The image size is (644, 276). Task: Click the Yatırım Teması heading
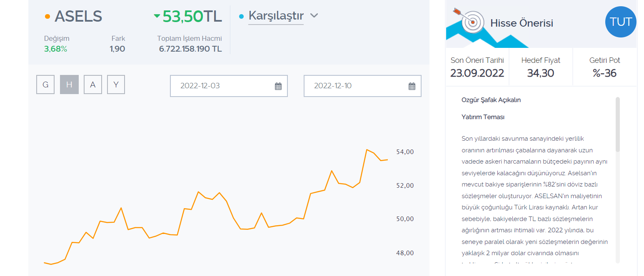[483, 117]
